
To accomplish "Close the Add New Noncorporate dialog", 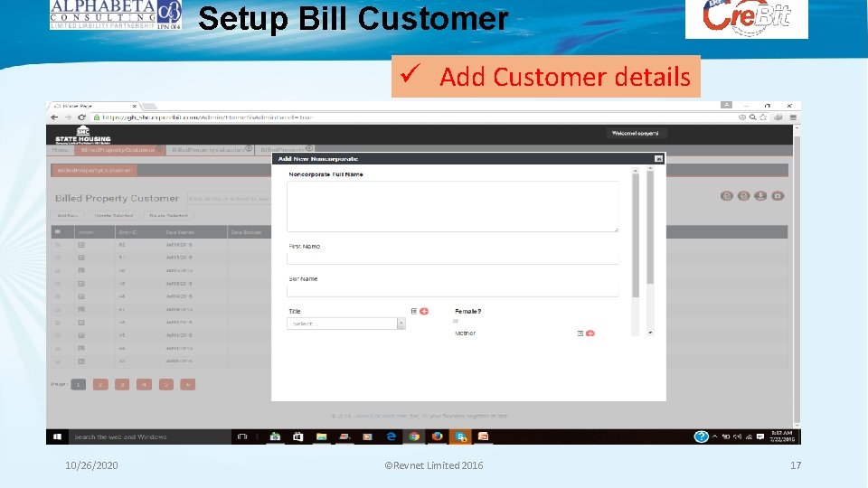I will tap(658, 159).
